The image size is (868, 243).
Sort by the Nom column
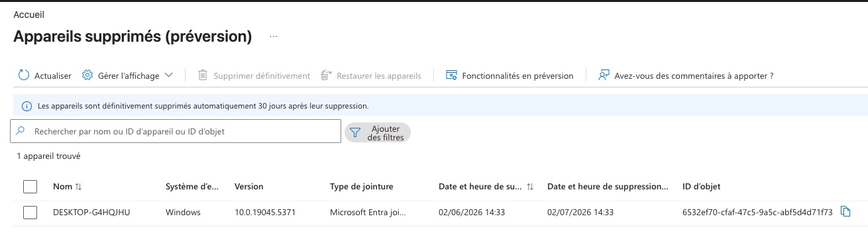point(67,187)
